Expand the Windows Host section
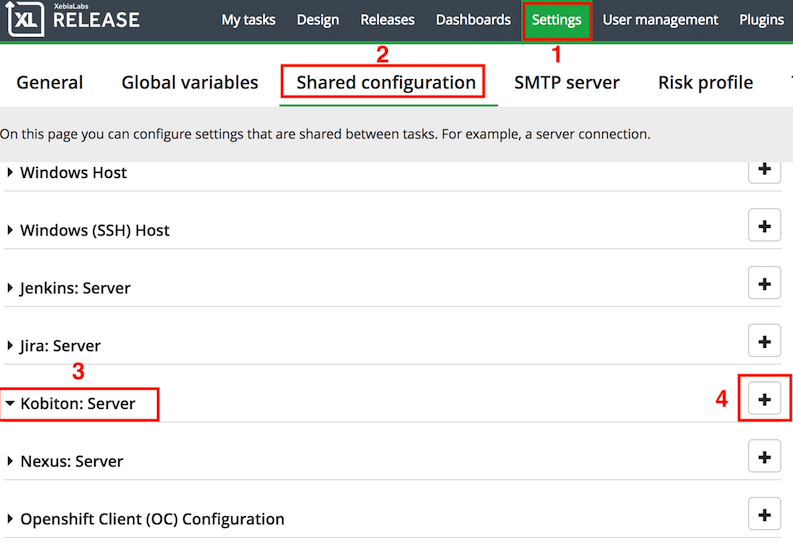The image size is (793, 543). [72, 173]
